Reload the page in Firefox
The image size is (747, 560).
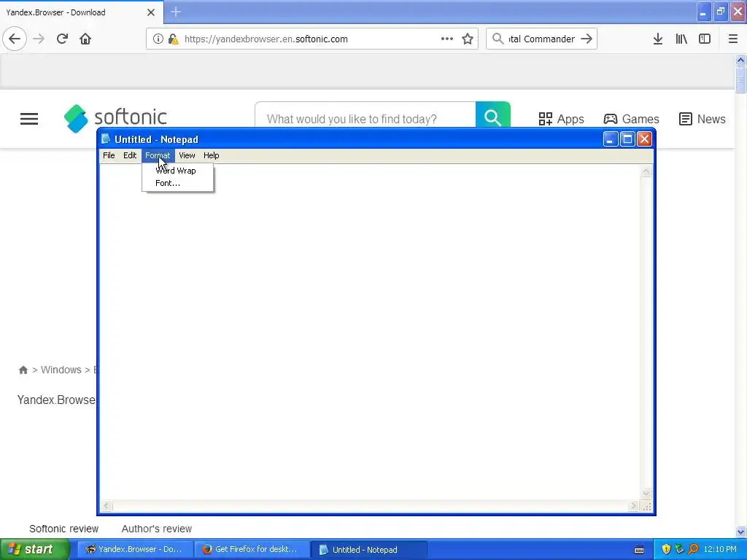(x=62, y=39)
